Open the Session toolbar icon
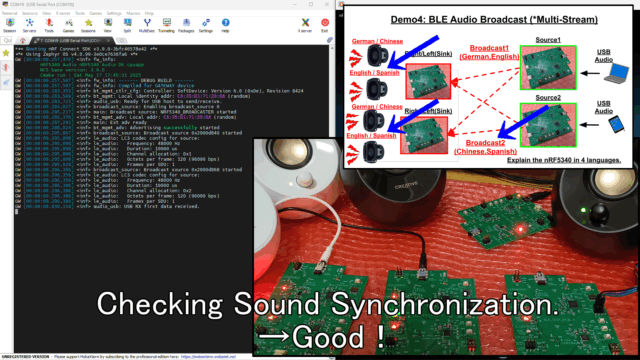 point(9,25)
